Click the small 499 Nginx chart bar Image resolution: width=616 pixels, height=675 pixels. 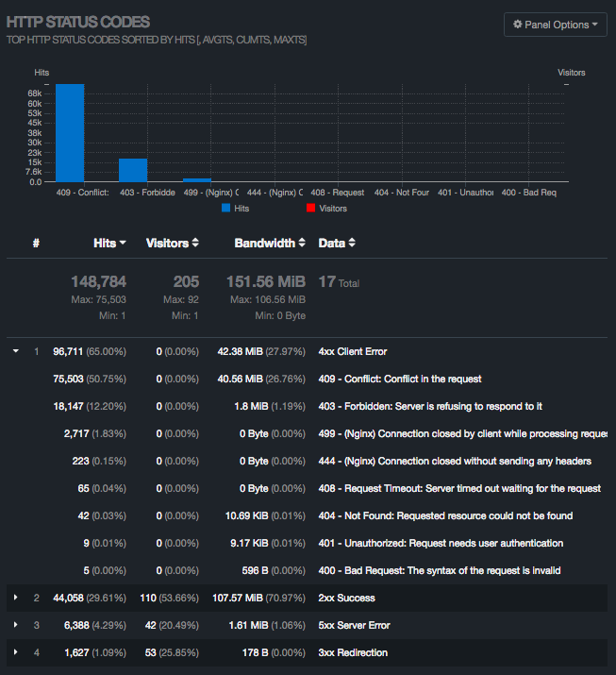click(x=196, y=179)
